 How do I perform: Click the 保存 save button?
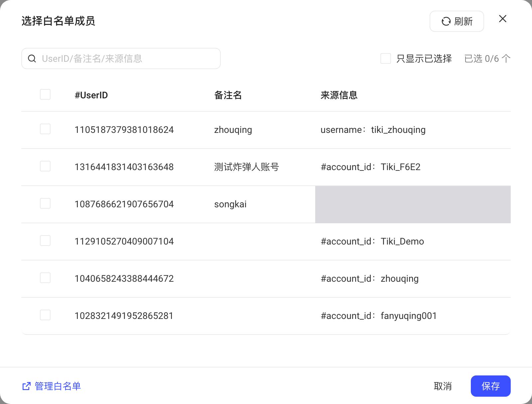tap(491, 386)
